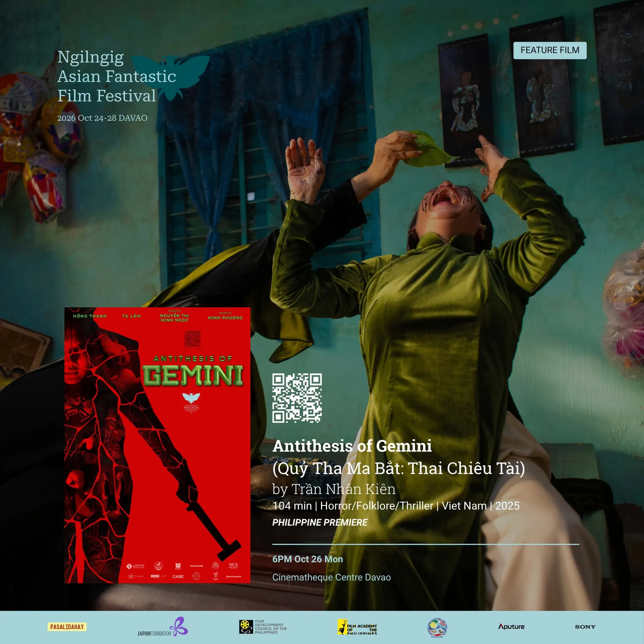Click the "MINH PHƯƠNG" cast name on the poster
This screenshot has height=644, width=644.
(225, 318)
